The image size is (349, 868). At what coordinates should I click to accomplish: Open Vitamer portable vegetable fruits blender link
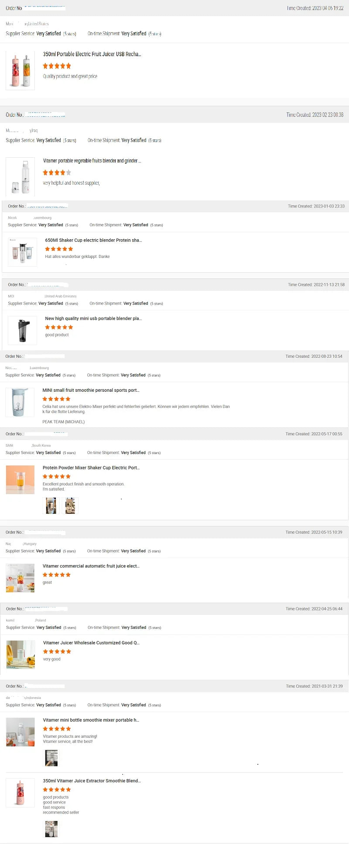click(92, 161)
